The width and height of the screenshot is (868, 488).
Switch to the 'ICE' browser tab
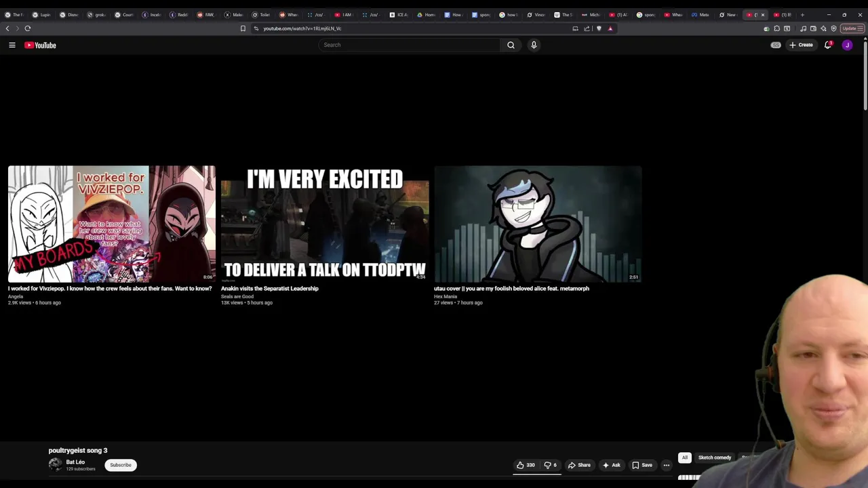click(399, 15)
